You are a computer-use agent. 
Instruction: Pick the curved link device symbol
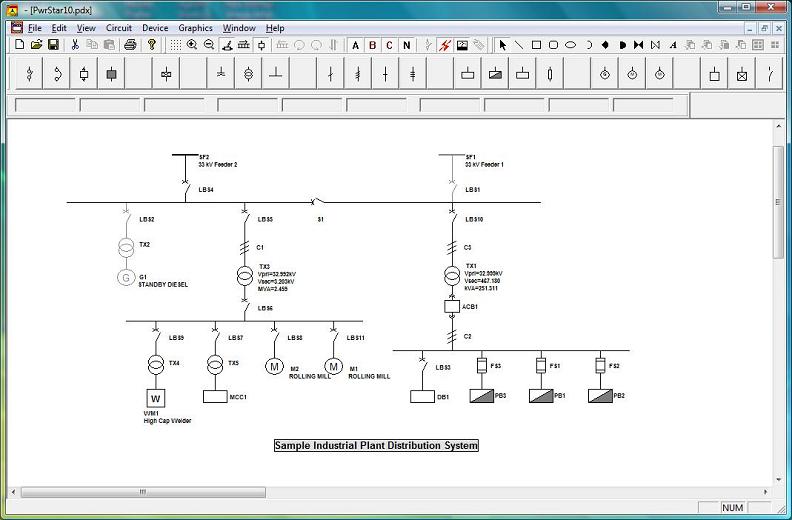click(x=57, y=74)
